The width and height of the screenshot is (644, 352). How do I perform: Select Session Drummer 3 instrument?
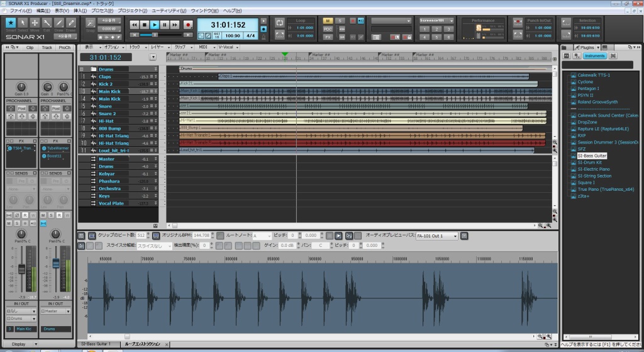(x=608, y=142)
